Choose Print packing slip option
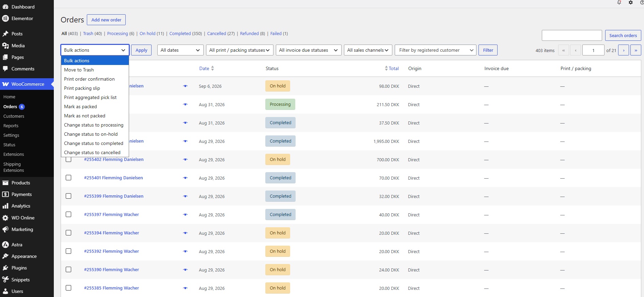 pyautogui.click(x=95, y=88)
